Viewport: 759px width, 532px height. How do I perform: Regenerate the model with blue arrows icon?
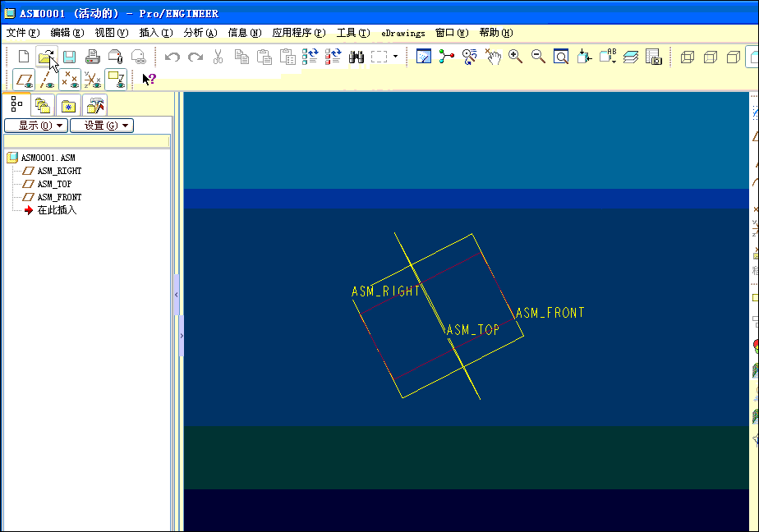pos(310,57)
